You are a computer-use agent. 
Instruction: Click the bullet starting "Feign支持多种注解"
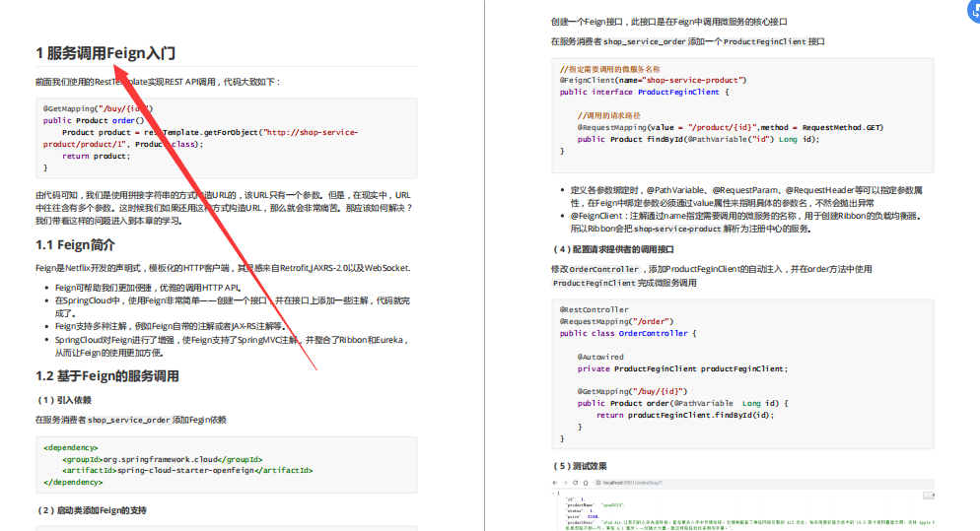click(x=171, y=326)
